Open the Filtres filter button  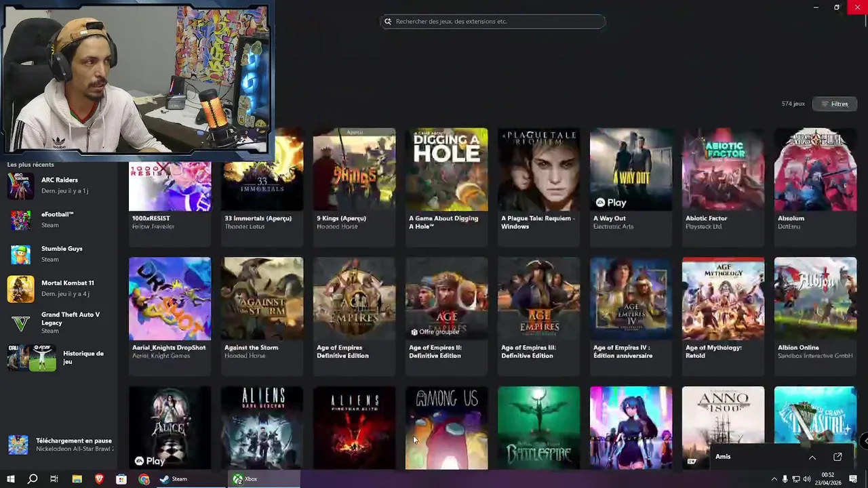(834, 104)
